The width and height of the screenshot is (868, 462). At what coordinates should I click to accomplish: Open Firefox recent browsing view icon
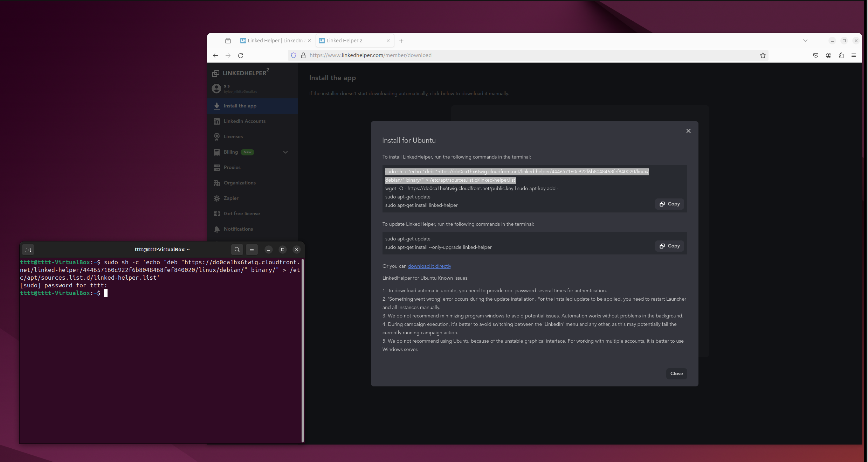point(228,41)
